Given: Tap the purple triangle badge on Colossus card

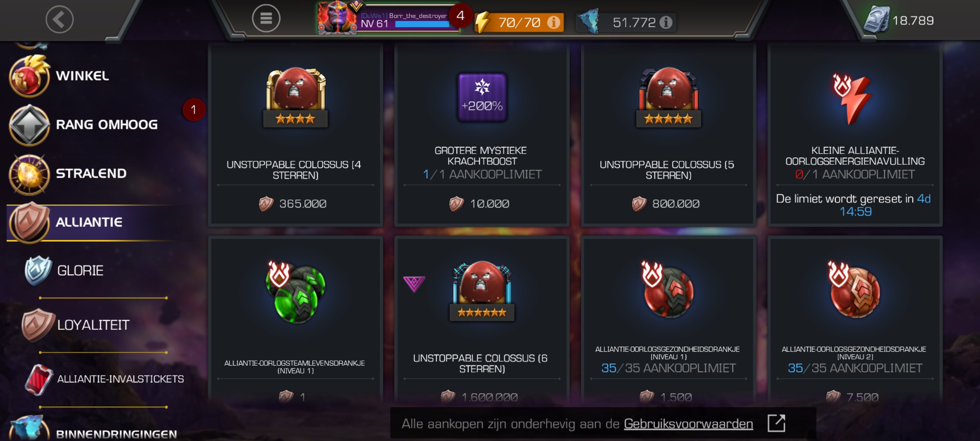Looking at the screenshot, I should tap(414, 284).
